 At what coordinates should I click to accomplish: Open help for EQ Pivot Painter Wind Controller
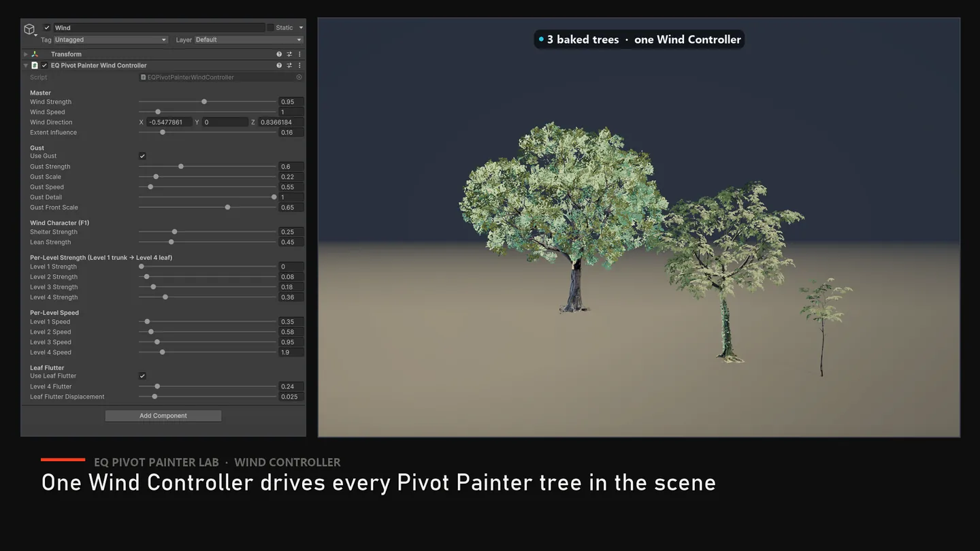click(x=279, y=66)
